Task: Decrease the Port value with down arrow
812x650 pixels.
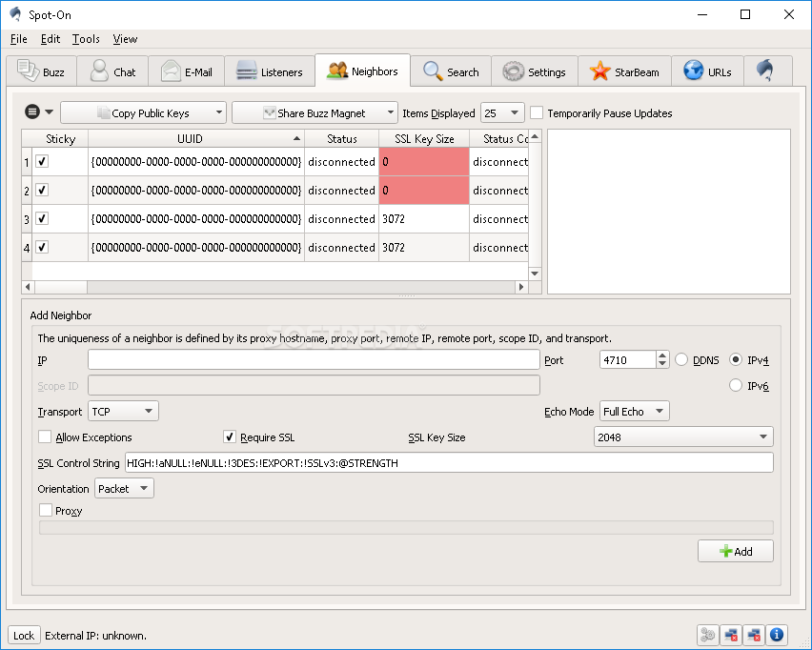Action: [662, 364]
